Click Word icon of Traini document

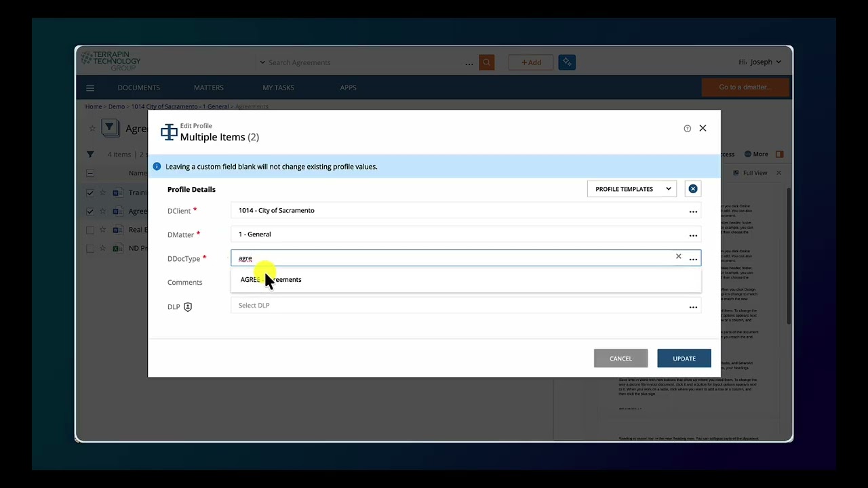(117, 193)
